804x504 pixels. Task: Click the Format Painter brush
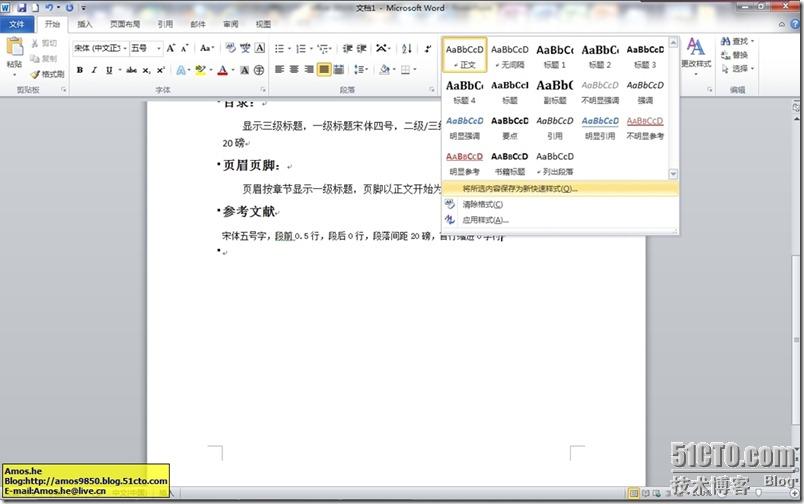pos(47,74)
